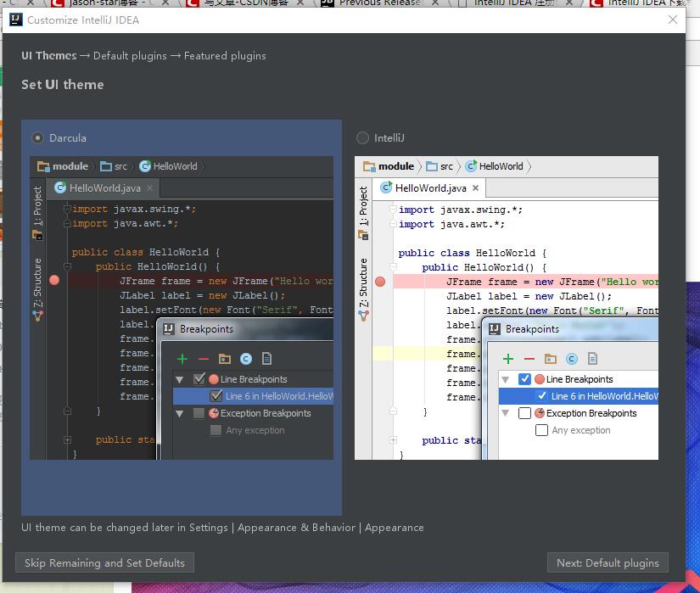
Task: Click src folder icon in IntelliJ preview
Action: (432, 166)
